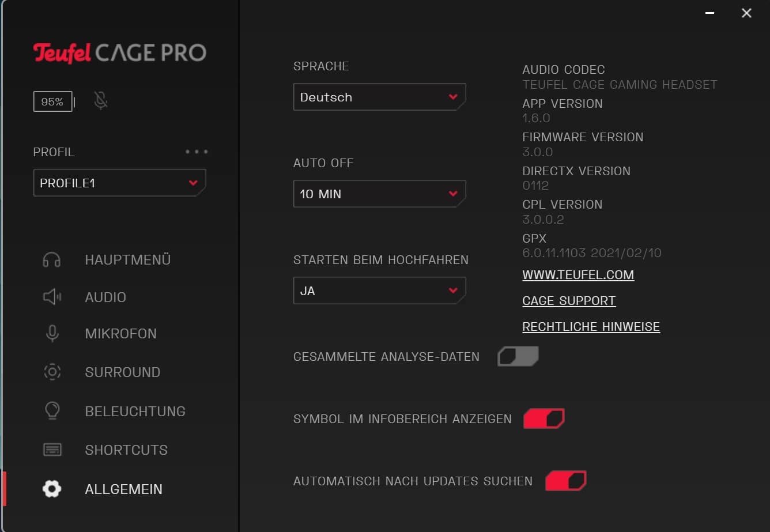
Task: Click the three-dots profile options button
Action: [x=197, y=152]
